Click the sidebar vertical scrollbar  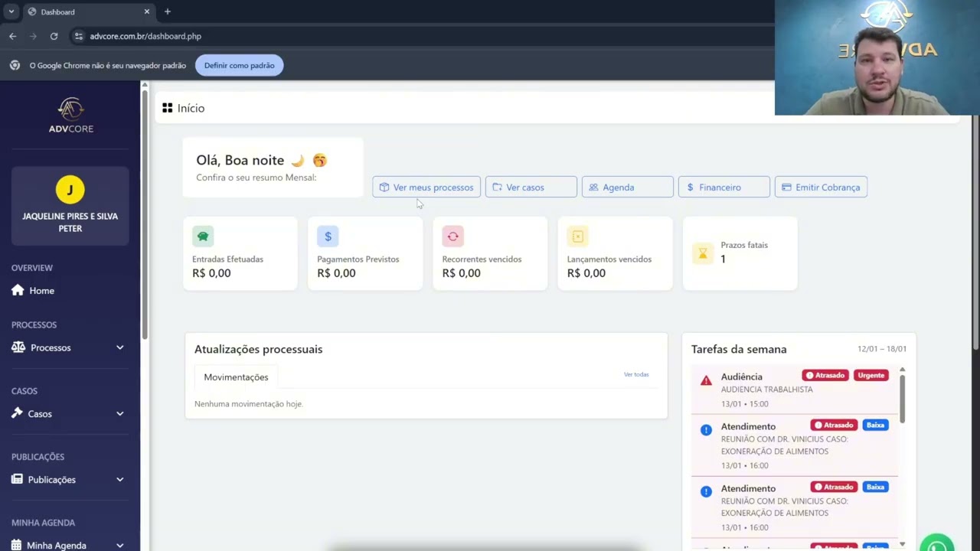coord(145,213)
